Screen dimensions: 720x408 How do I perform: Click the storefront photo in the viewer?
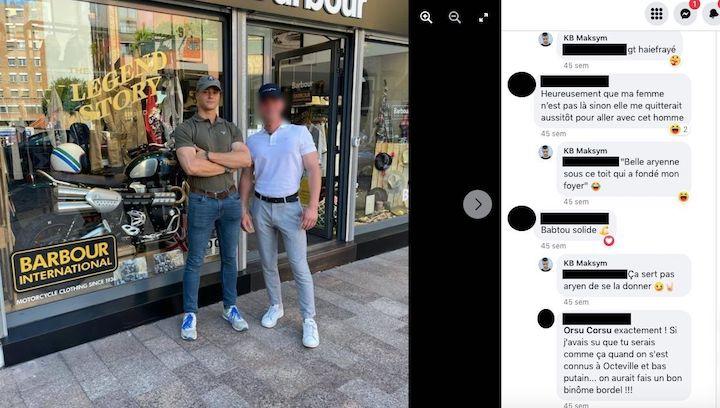tap(204, 204)
